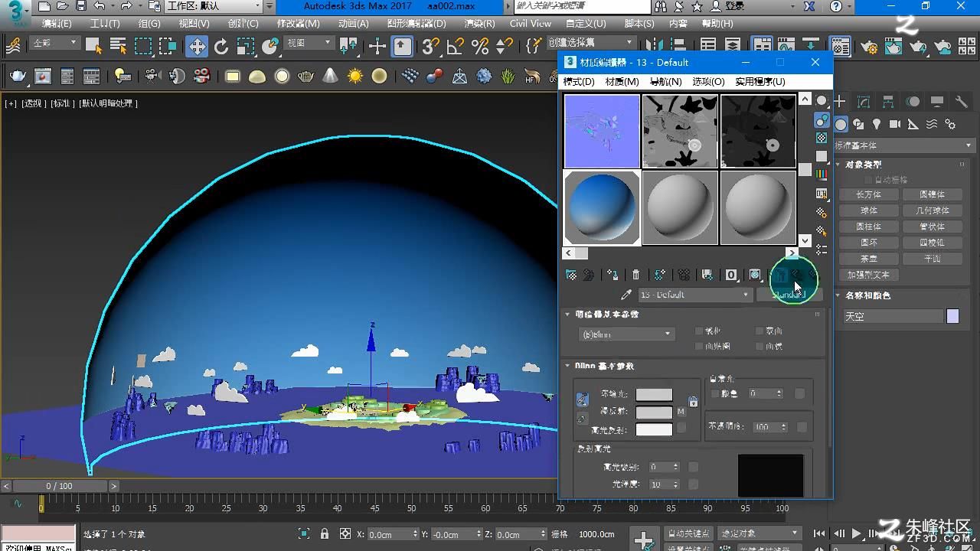
Task: Toggle background checker icon in Material Editor
Action: pos(822,139)
